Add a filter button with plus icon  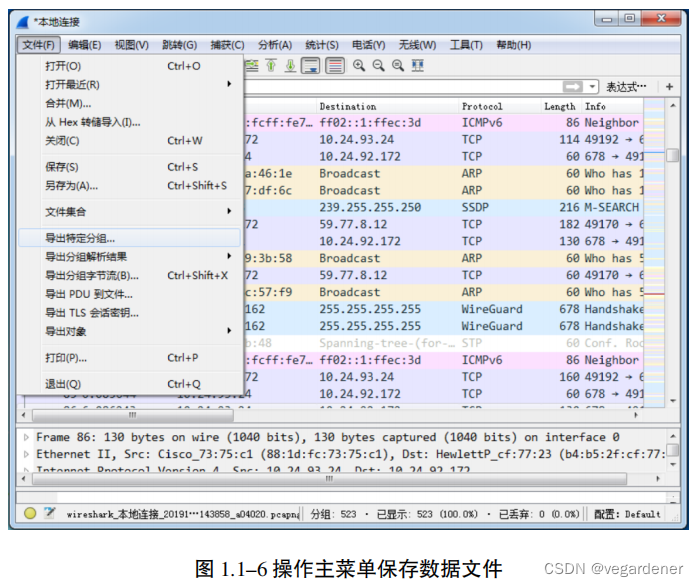click(669, 86)
